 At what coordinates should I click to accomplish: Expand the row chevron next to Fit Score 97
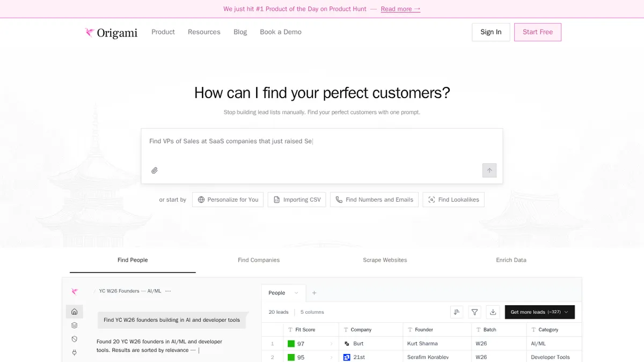pyautogui.click(x=331, y=344)
